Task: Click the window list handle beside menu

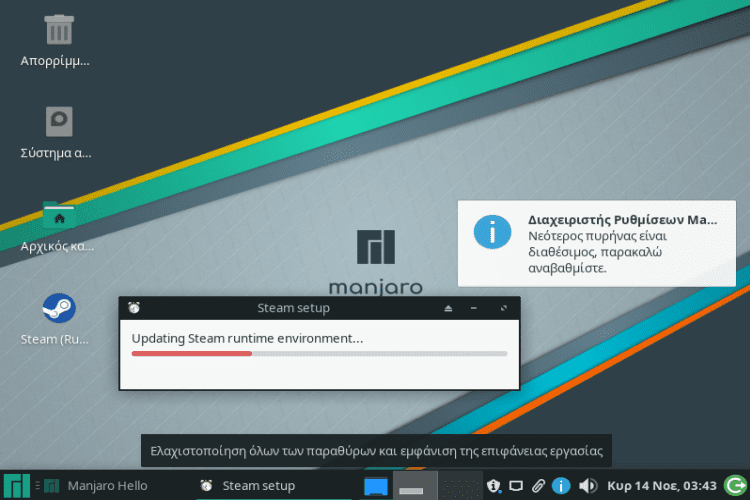Action: [x=37, y=486]
